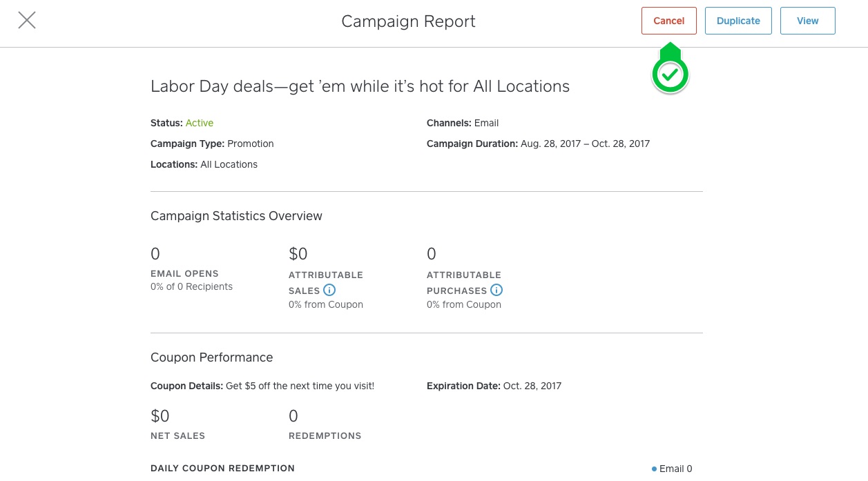Click the 'Campaign Type: Promotion' line
Screen dimensions: 868x481
click(212, 144)
